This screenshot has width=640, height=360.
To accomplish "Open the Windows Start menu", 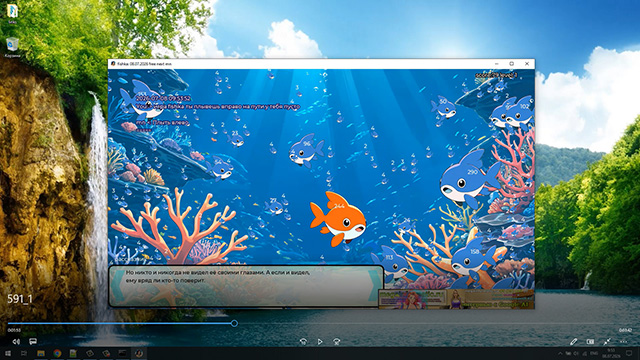I will click(7, 353).
